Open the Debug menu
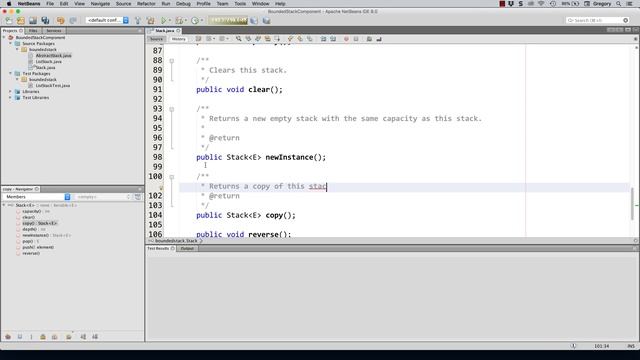Screen dimensions: 640x360 pyautogui.click(x=183, y=4)
